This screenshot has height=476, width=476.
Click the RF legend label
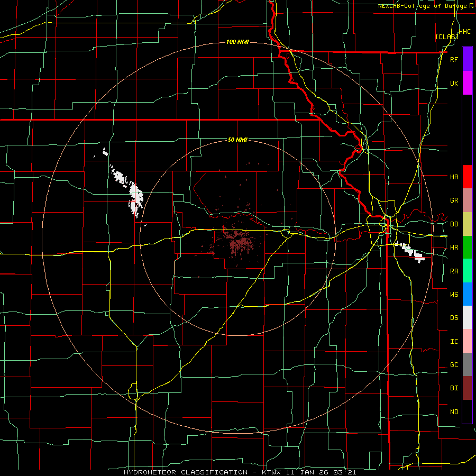pyautogui.click(x=454, y=59)
